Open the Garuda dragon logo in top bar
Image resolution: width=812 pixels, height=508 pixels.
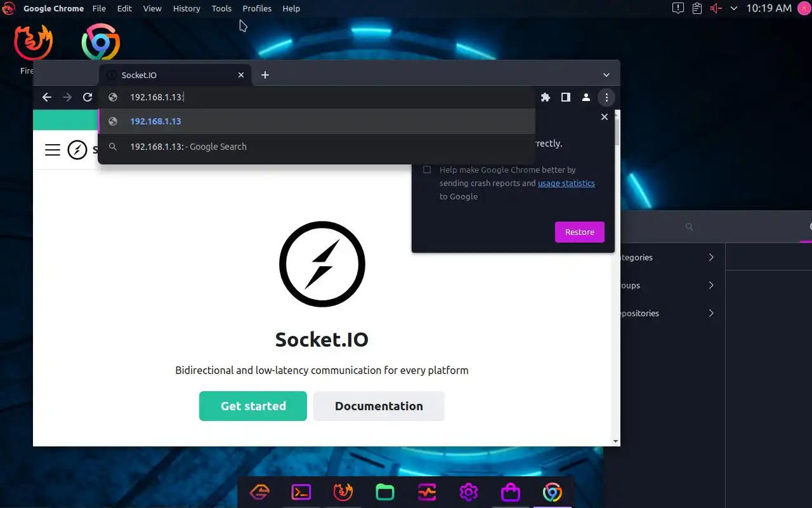[9, 8]
